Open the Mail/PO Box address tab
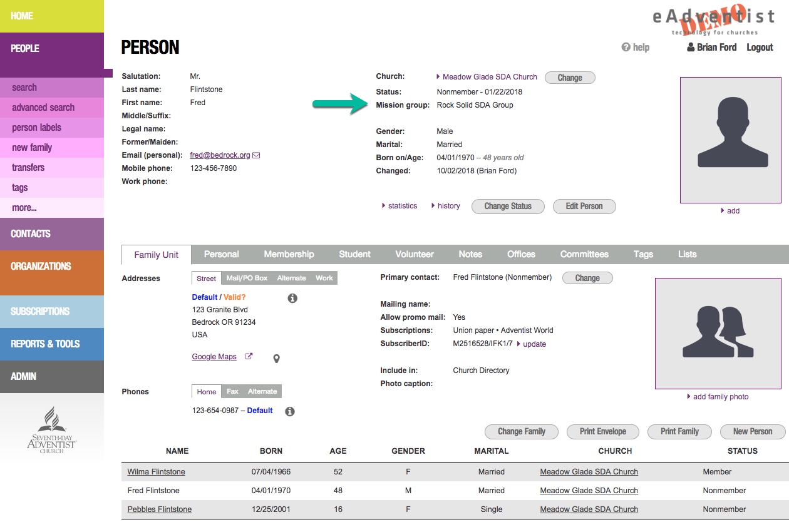The width and height of the screenshot is (789, 532). 247,279
